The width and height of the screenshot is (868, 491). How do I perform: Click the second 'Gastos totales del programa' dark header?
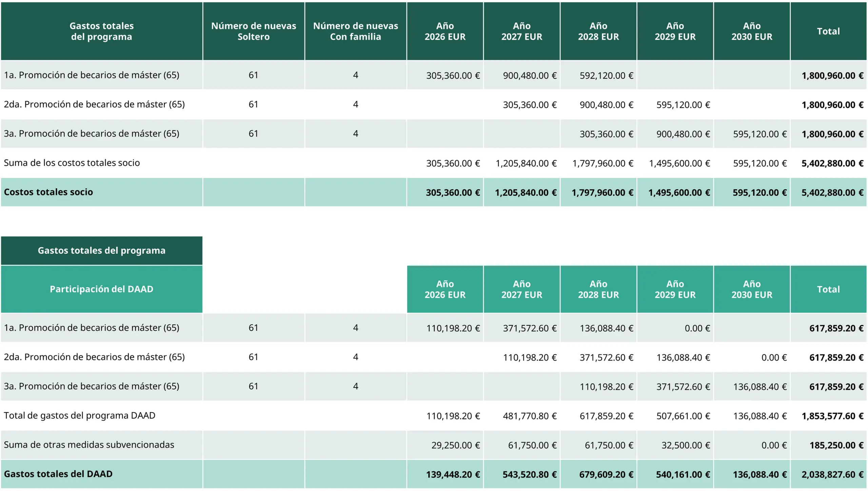101,251
